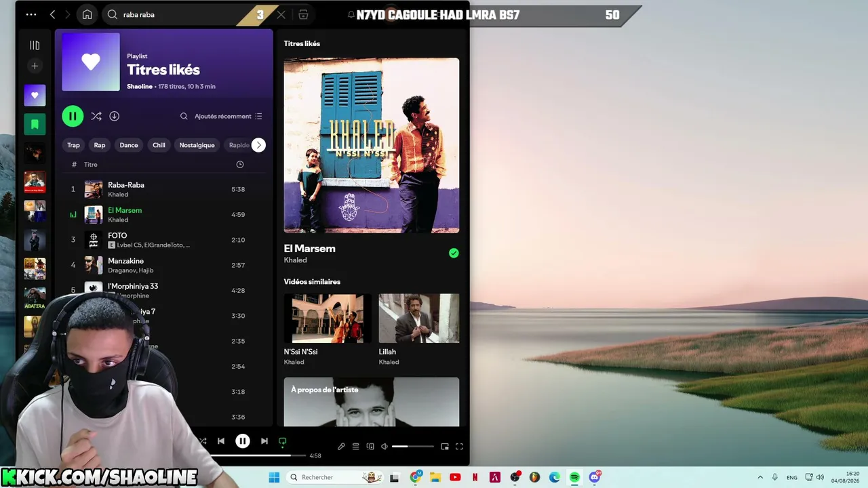
Task: Create a new playlist with plus icon
Action: pos(35,66)
